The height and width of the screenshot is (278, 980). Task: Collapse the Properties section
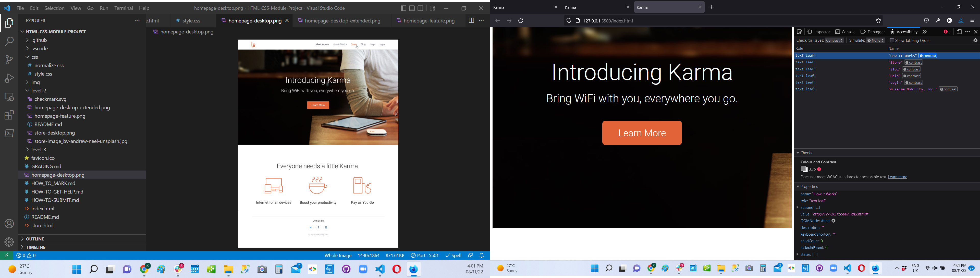coord(797,187)
